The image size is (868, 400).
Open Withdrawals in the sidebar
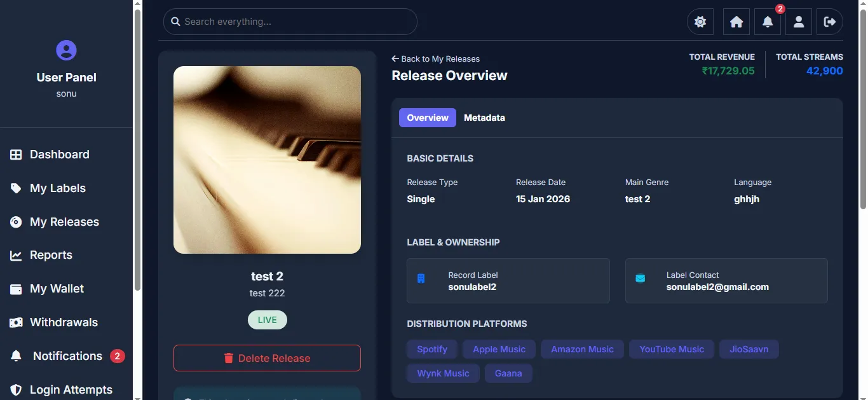[x=67, y=322]
